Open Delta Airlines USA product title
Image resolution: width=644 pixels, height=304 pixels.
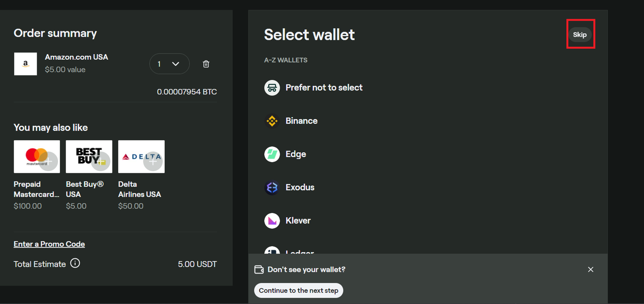139,189
